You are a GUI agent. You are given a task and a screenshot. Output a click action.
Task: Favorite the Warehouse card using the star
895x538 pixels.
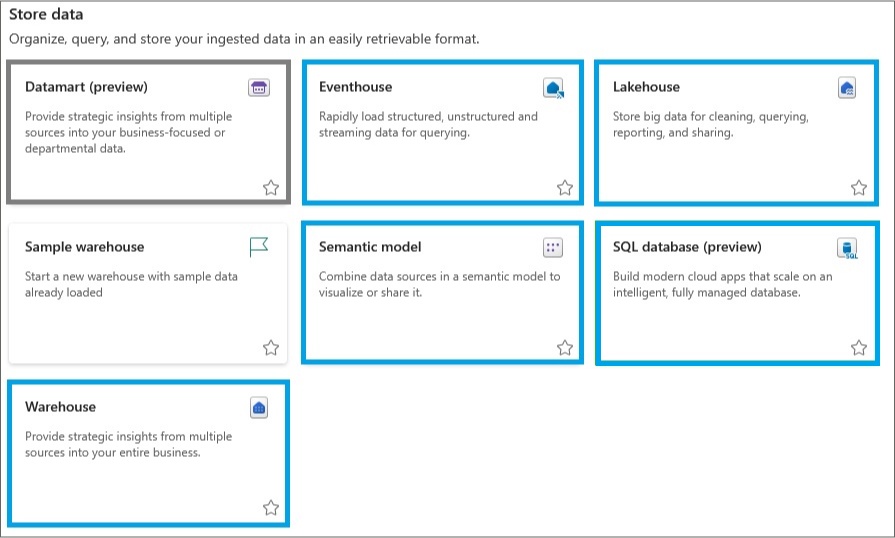pos(271,508)
